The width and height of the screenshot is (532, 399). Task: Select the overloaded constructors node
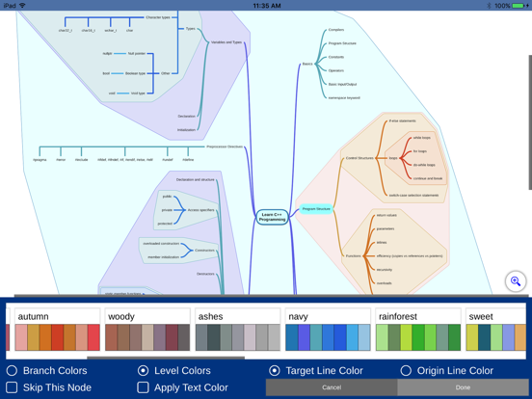point(161,244)
